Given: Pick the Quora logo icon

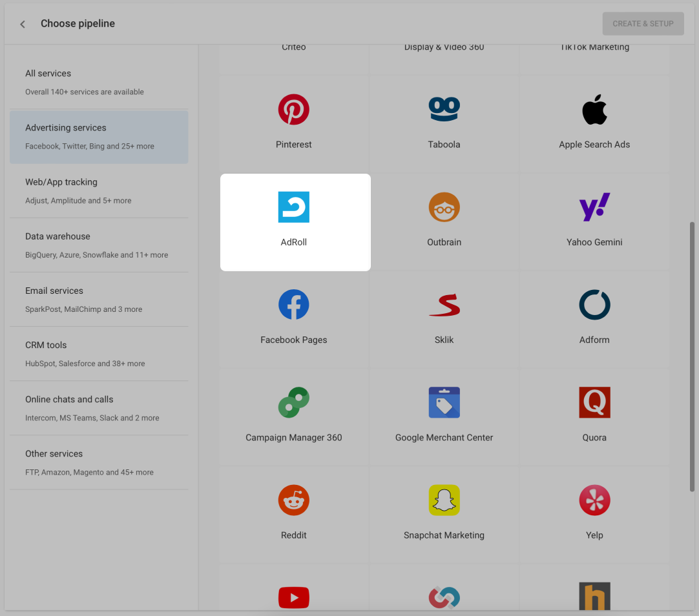Looking at the screenshot, I should point(595,402).
